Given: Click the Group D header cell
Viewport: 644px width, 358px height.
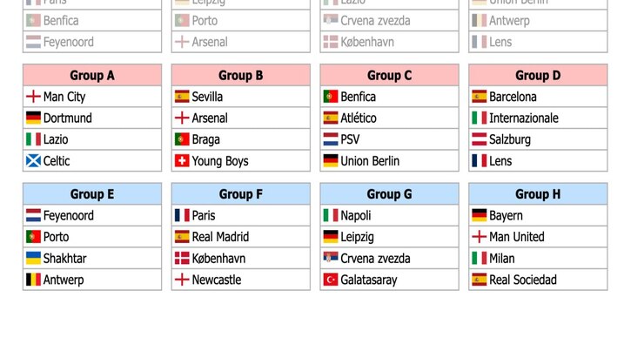Looking at the screenshot, I should point(538,76).
